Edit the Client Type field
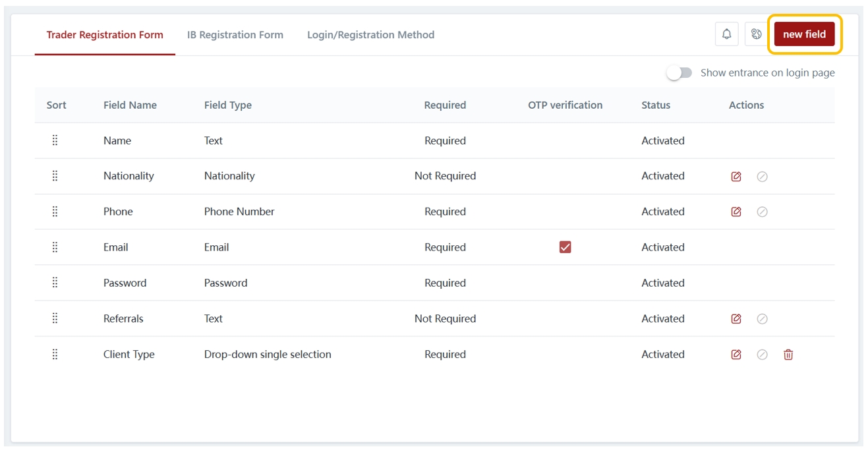Screen dimensions: 868x451 click(736, 355)
